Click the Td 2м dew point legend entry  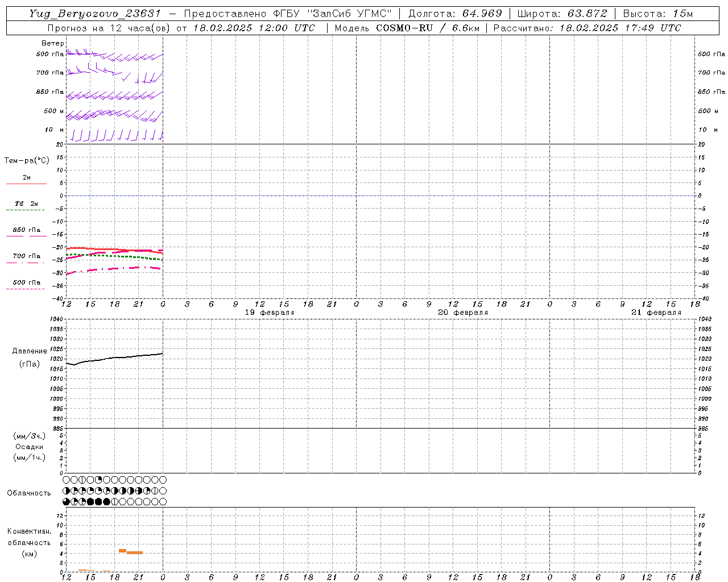26,203
